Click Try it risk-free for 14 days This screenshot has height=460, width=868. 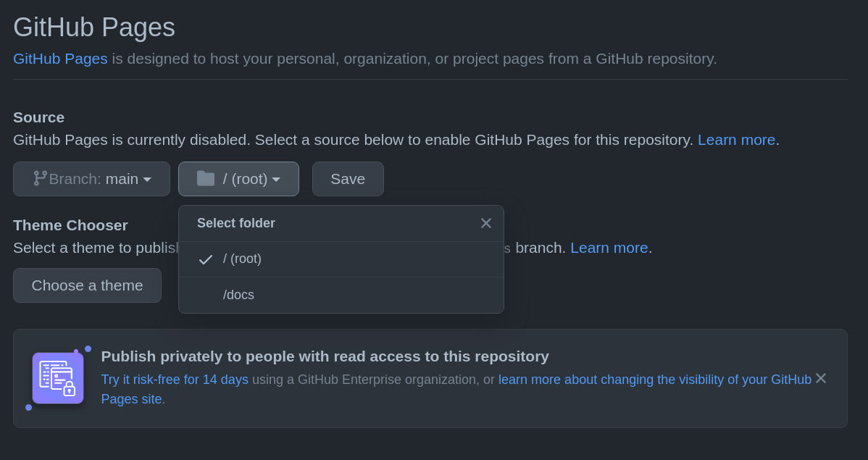(175, 380)
